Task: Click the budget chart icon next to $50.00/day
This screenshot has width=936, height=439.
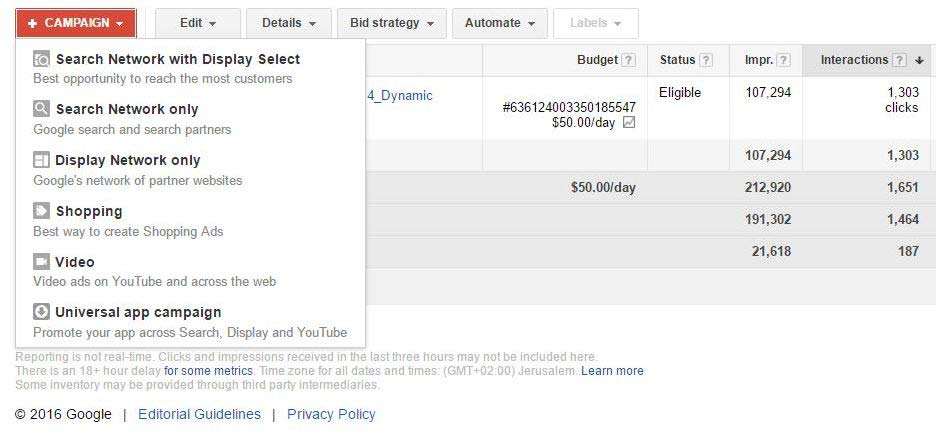Action: (629, 122)
